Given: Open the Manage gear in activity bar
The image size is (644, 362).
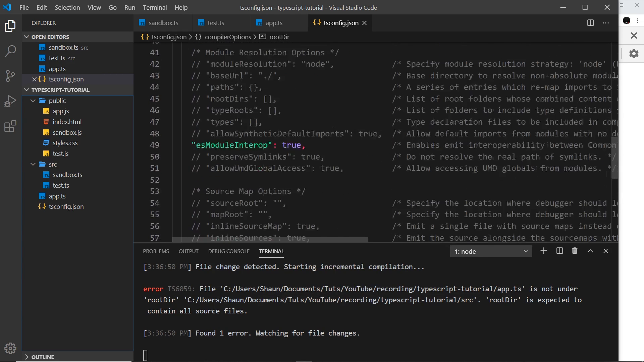Looking at the screenshot, I should pyautogui.click(x=10, y=349).
